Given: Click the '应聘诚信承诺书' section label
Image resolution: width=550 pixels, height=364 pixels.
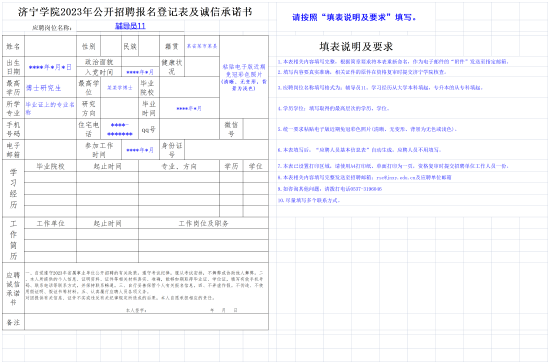Looking at the screenshot, I should click(x=13, y=288).
